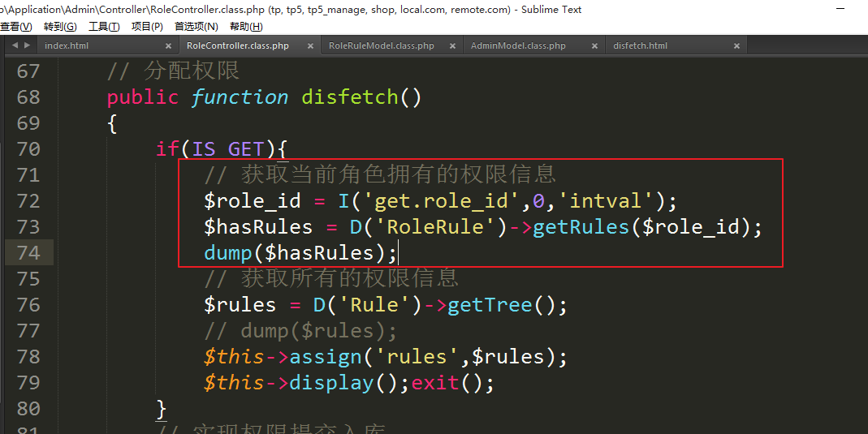Close the disfetch.html tab
868x434 pixels.
point(736,46)
